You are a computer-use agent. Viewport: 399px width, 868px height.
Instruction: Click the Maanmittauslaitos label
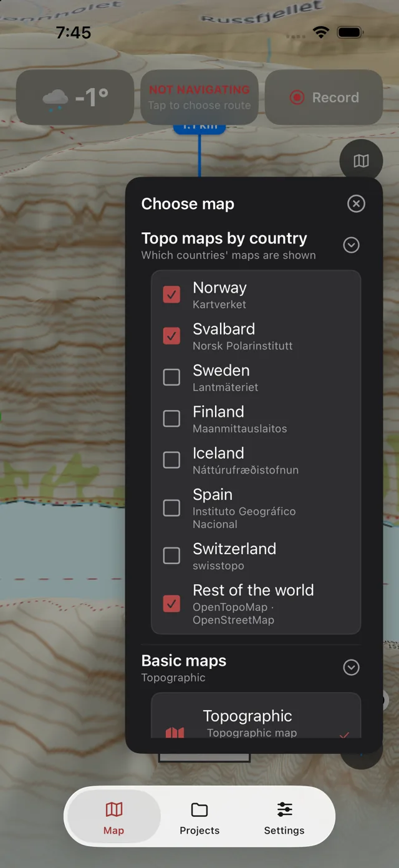[x=240, y=429]
